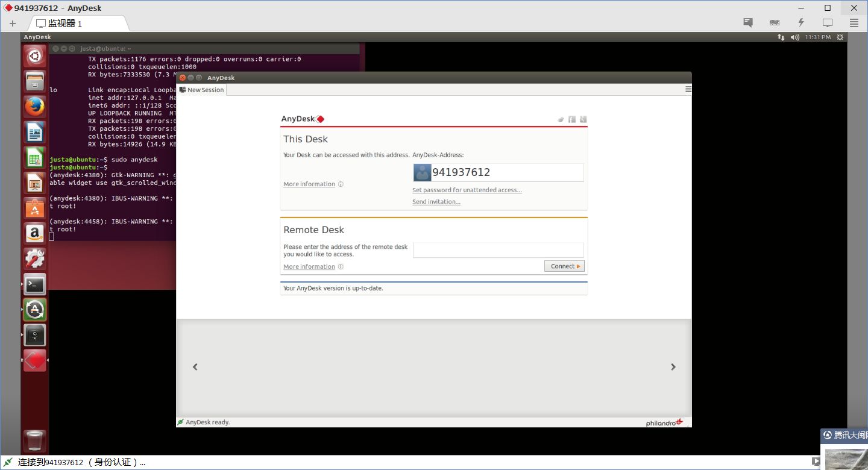Launch LibreOffice Impress from launcher

[35, 183]
